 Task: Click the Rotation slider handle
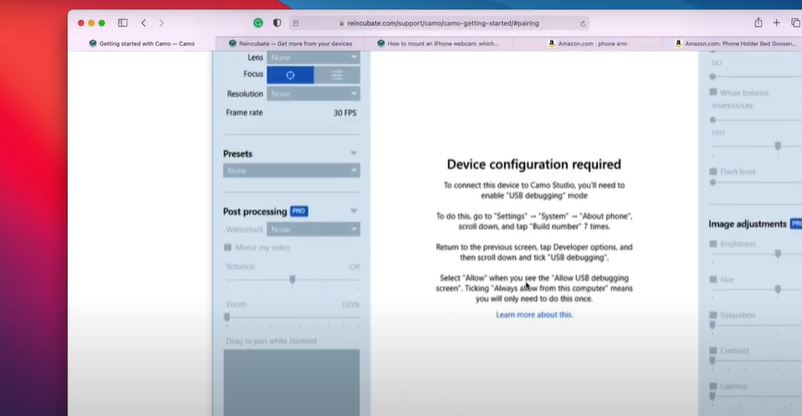[x=292, y=280]
